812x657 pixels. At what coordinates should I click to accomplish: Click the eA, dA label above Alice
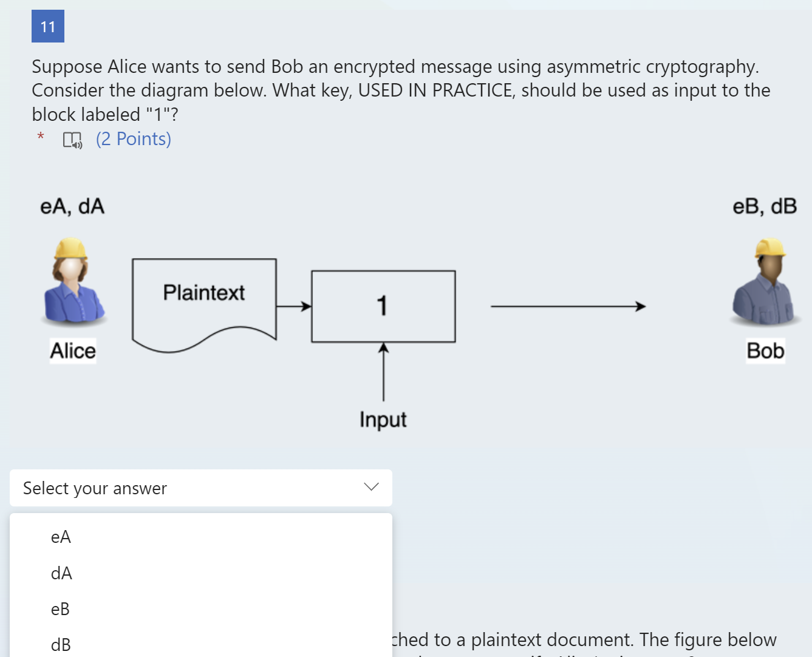(72, 206)
